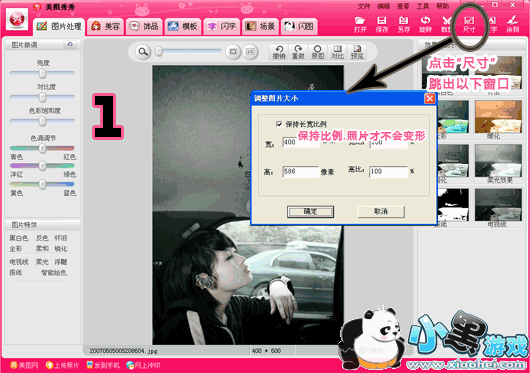Switch to the 图片处理 tab
This screenshot has width=530, height=373.
click(x=59, y=27)
